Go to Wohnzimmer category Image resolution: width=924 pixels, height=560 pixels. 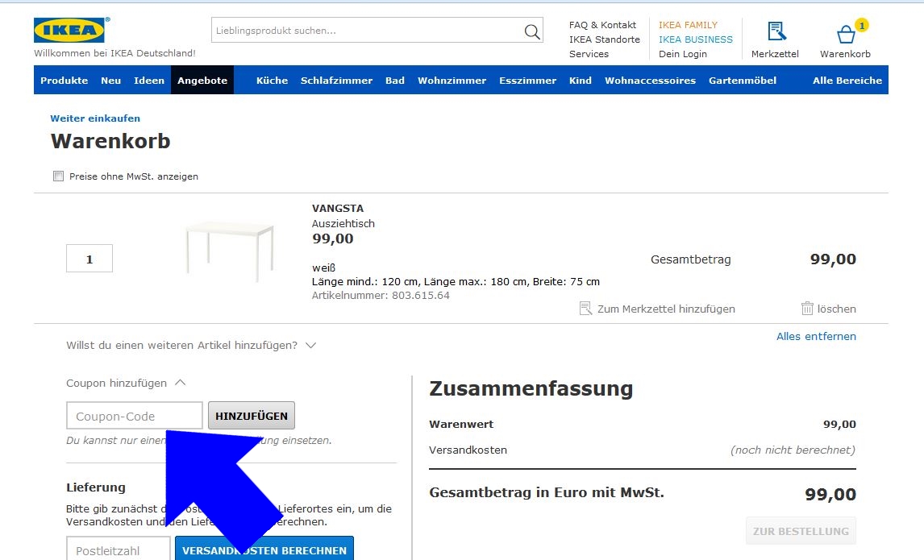click(x=452, y=81)
